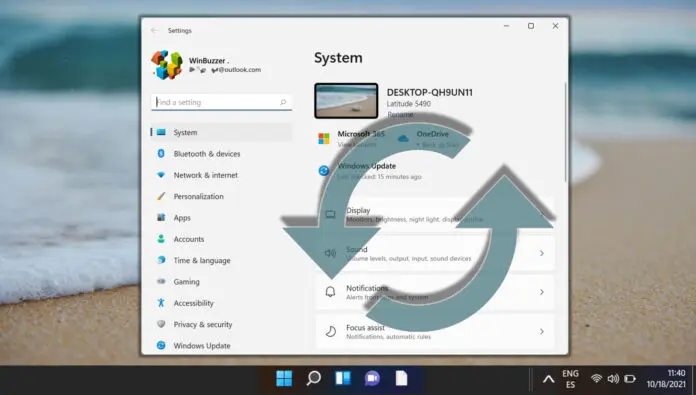Click the Privacy & security shield icon
The width and height of the screenshot is (696, 395).
[x=161, y=324]
